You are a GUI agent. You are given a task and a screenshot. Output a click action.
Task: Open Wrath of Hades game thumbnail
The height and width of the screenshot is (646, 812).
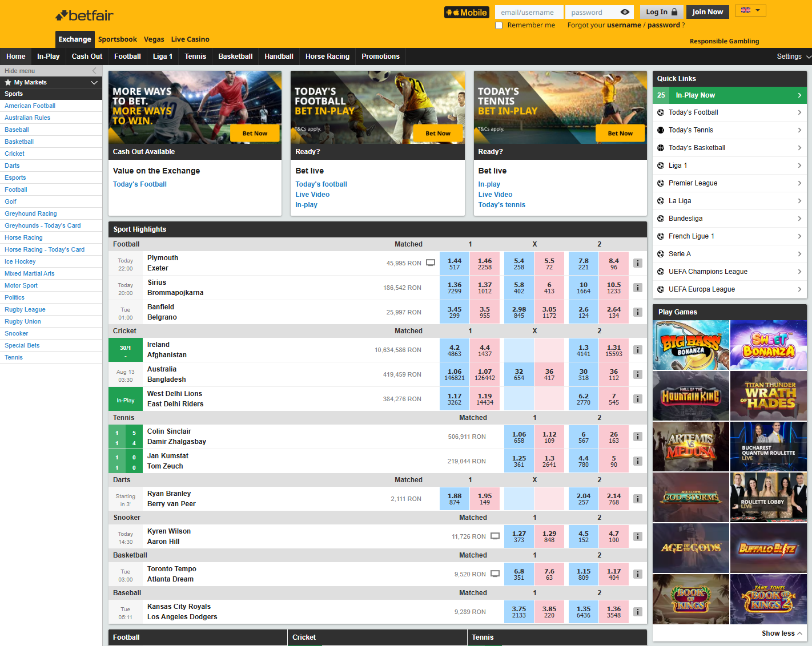769,395
